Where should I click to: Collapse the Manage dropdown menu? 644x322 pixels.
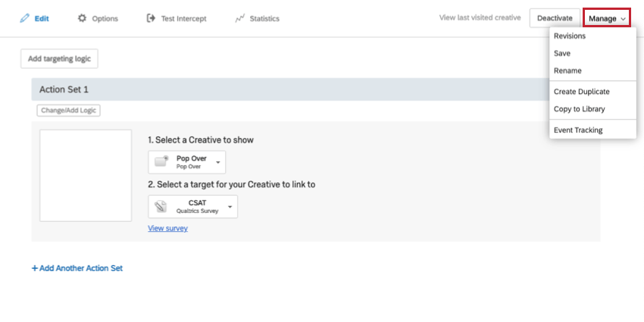(607, 18)
